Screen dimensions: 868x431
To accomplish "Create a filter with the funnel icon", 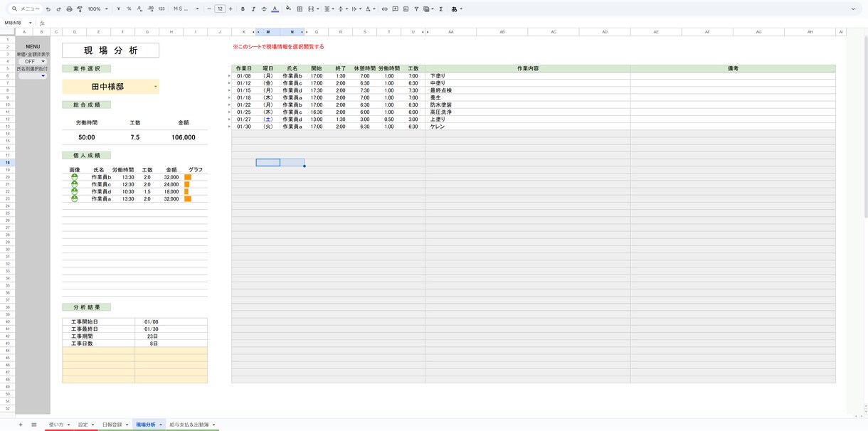I will tap(416, 9).
